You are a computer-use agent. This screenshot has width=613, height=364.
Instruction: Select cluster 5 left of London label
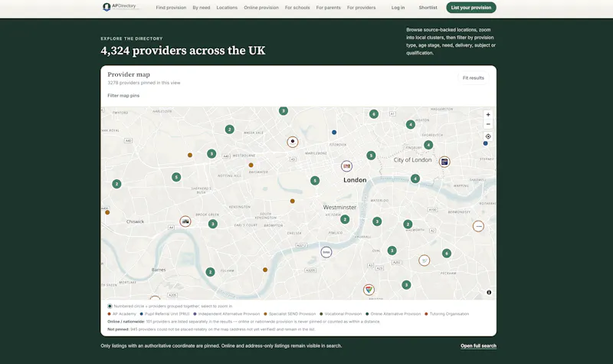click(315, 181)
